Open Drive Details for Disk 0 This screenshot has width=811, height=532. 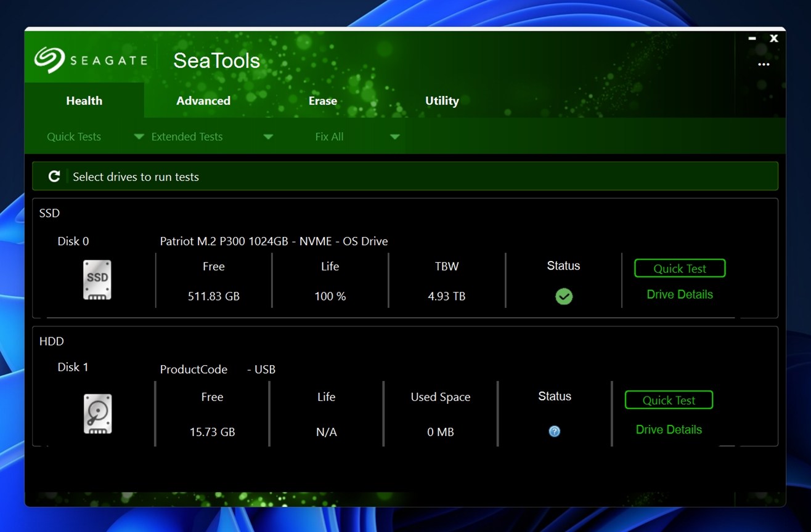679,294
